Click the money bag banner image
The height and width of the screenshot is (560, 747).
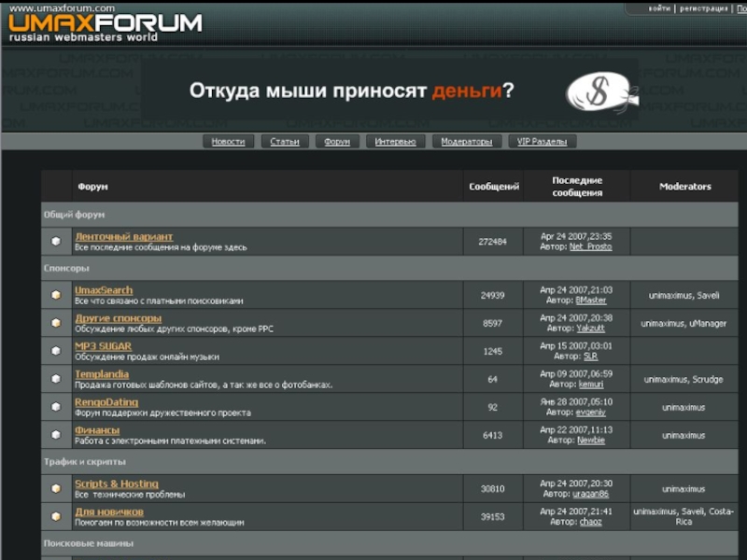pyautogui.click(x=601, y=91)
